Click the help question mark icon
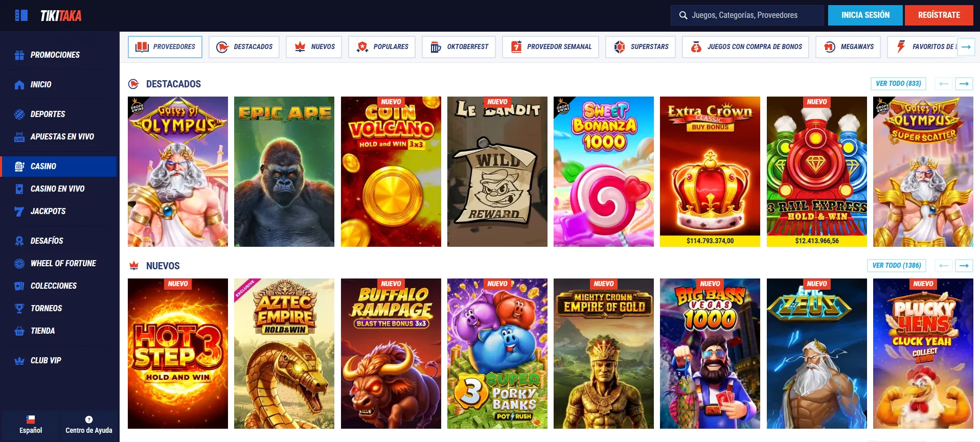The image size is (980, 442). tap(89, 420)
